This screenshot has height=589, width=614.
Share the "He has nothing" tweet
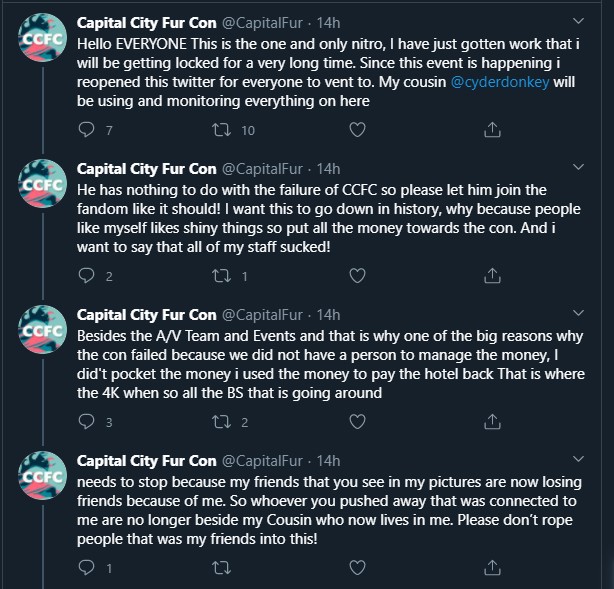click(x=492, y=276)
